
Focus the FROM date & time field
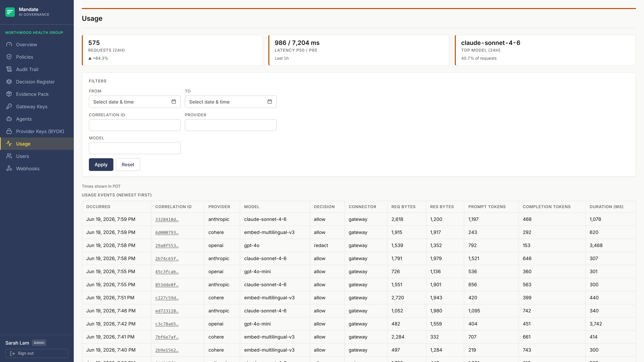point(135,102)
